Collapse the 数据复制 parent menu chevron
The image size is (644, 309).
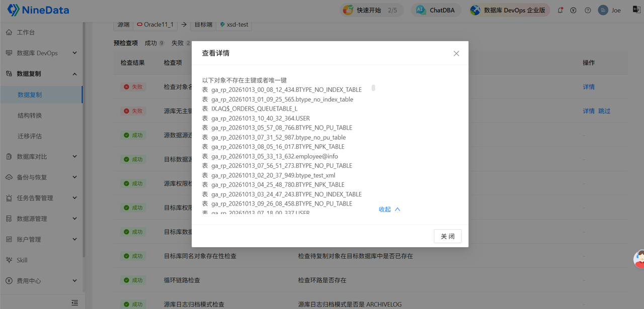(75, 74)
